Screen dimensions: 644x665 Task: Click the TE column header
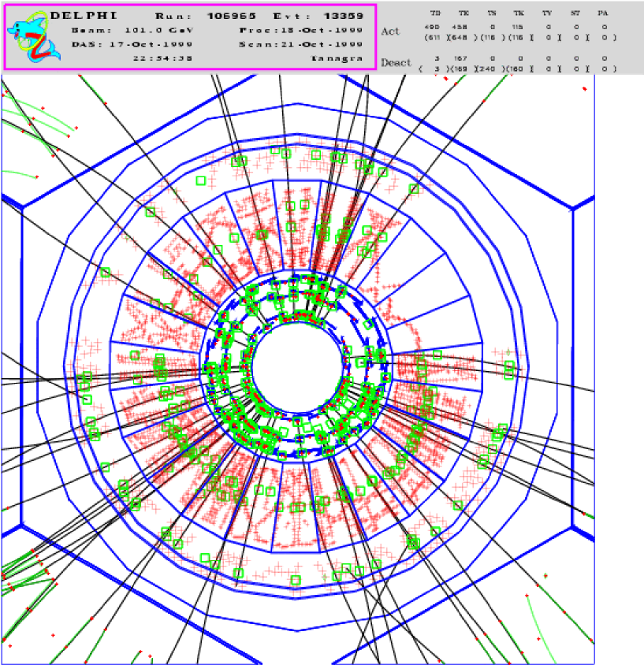(463, 13)
